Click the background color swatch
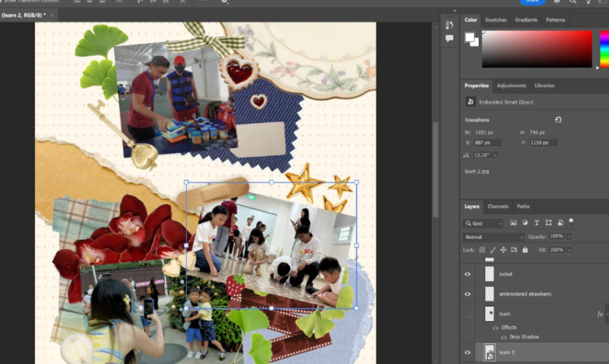The image size is (609, 364). (474, 42)
